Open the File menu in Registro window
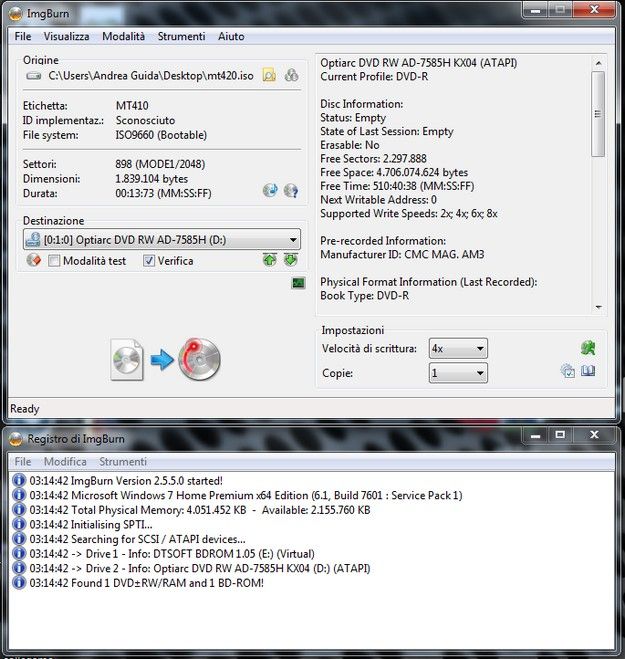The width and height of the screenshot is (625, 659). [23, 461]
